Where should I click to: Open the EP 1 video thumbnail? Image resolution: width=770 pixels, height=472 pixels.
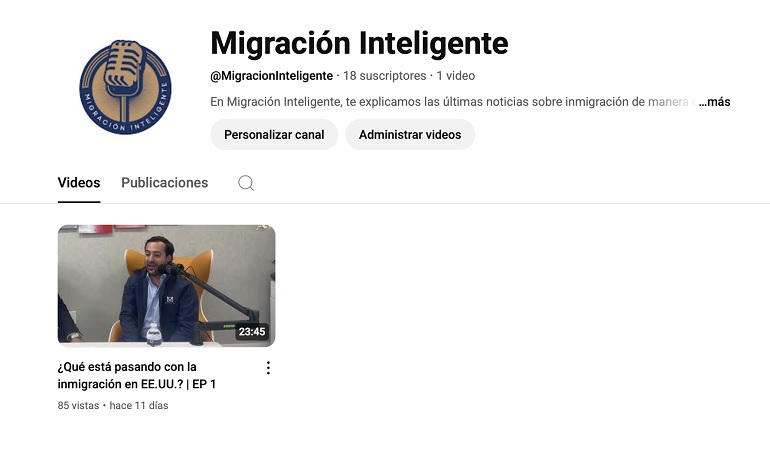pos(166,286)
